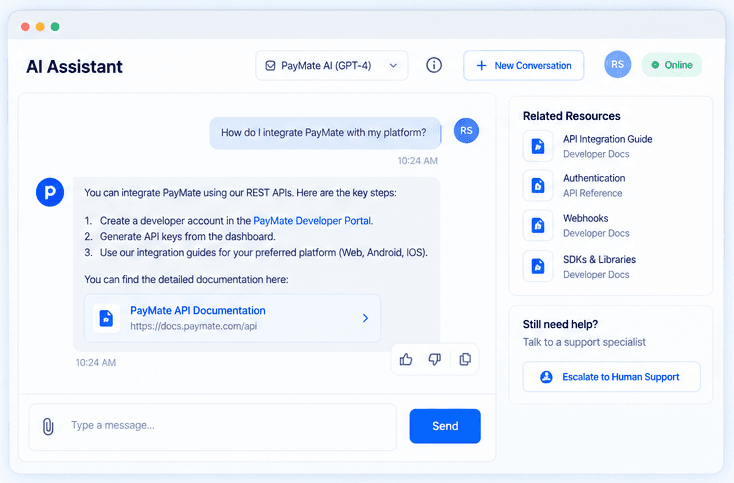Screen dimensions: 734x483
Task: Click the info circle icon
Action: coord(434,65)
